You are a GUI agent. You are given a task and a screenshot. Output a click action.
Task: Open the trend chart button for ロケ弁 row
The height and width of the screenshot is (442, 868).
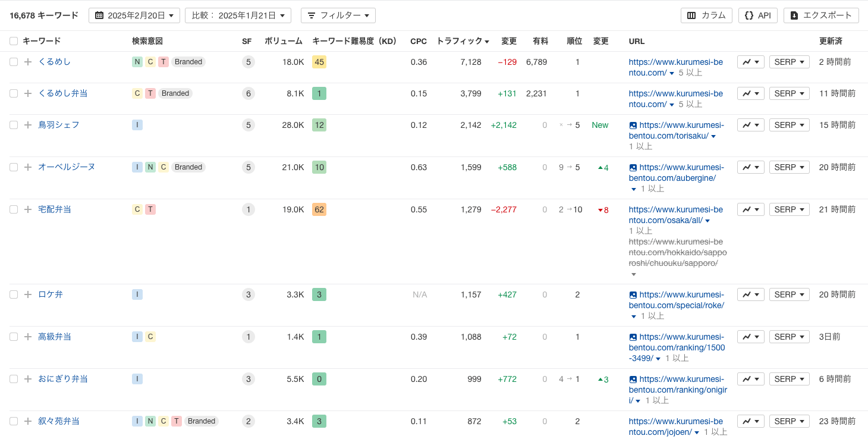[750, 294]
